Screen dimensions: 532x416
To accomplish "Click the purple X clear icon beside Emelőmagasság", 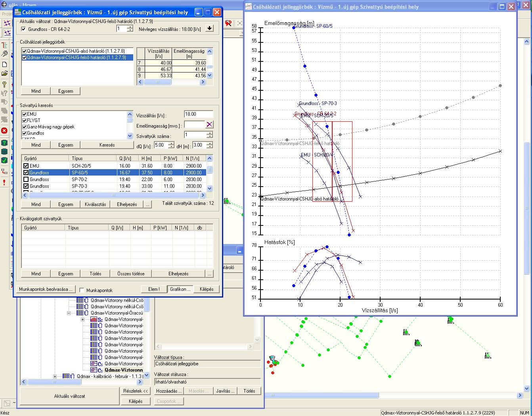I will click(209, 124).
